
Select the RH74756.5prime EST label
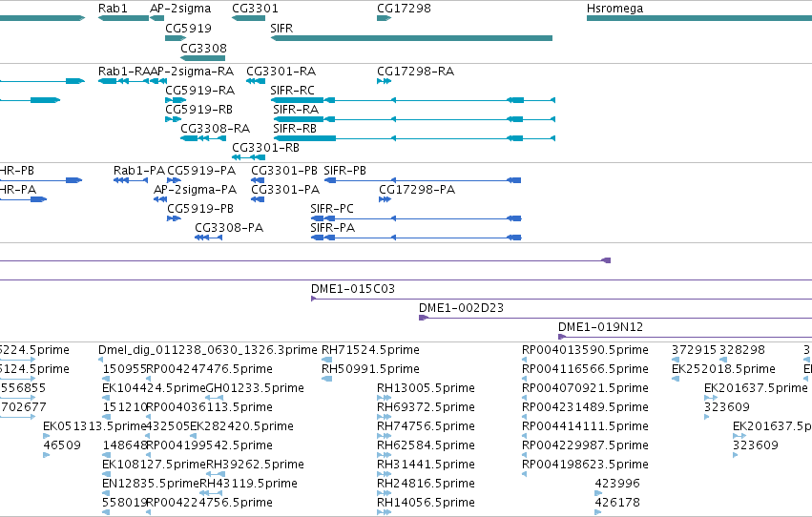[x=426, y=426]
